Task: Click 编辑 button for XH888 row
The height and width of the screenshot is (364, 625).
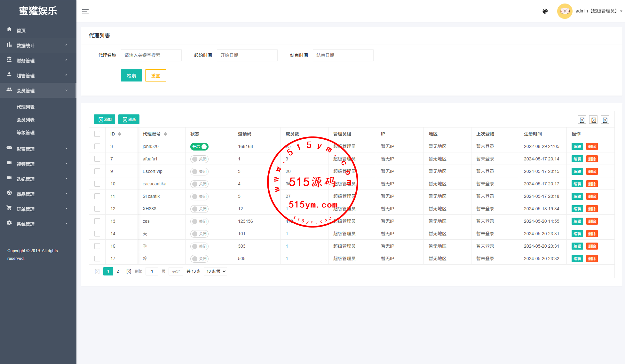Action: pos(577,209)
